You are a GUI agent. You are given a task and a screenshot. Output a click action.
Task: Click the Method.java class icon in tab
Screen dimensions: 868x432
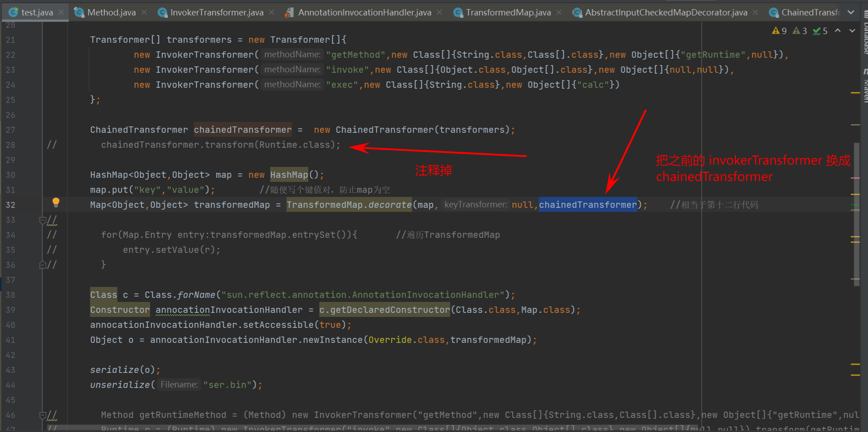tap(79, 12)
